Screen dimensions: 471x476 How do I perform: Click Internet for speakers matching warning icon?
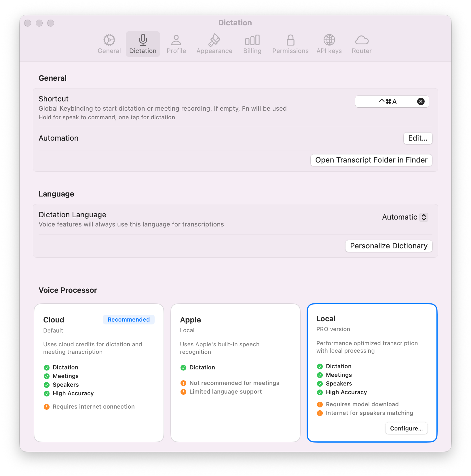pyautogui.click(x=320, y=413)
